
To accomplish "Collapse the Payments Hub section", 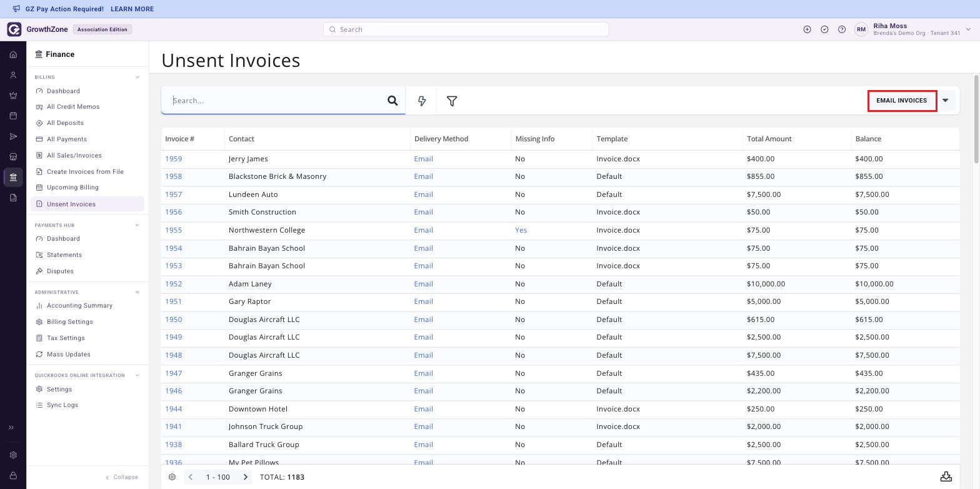I will tap(137, 225).
